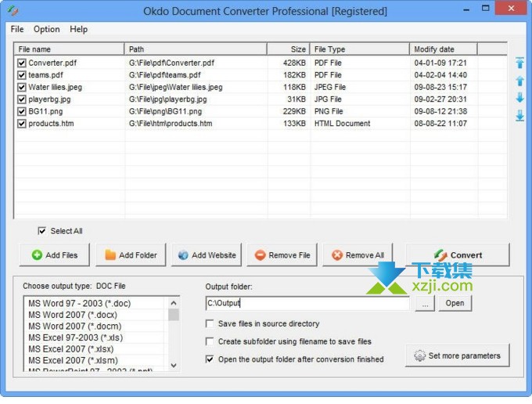Move selected file down one position
The height and width of the screenshot is (404, 532).
click(x=519, y=98)
